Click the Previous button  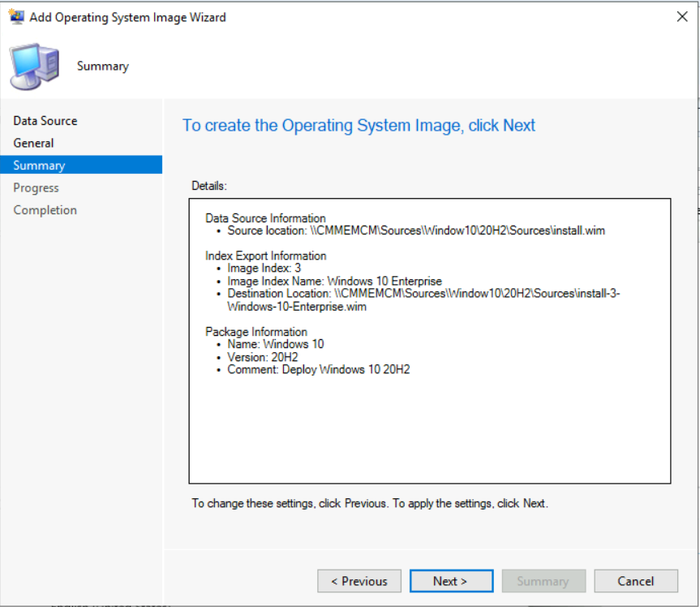click(359, 581)
